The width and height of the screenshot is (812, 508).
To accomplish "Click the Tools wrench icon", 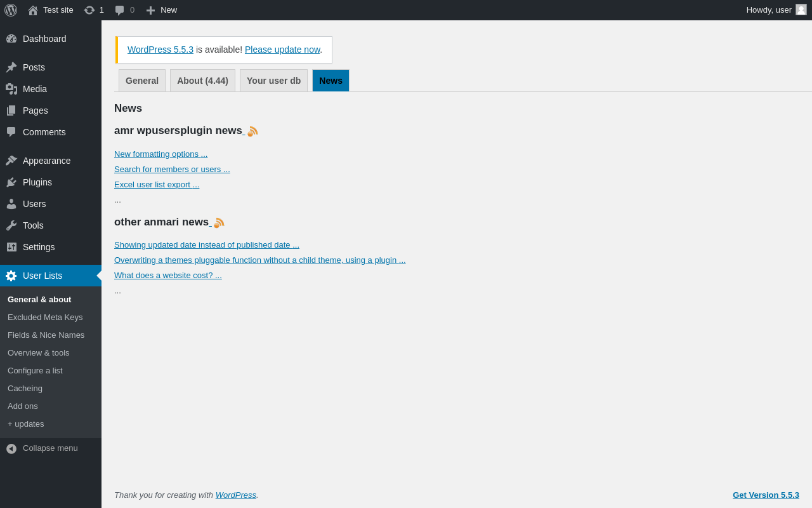I will pyautogui.click(x=11, y=225).
